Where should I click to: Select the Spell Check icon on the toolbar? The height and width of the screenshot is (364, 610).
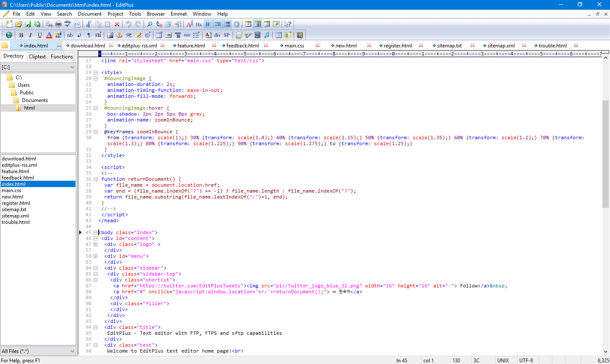tap(68, 24)
